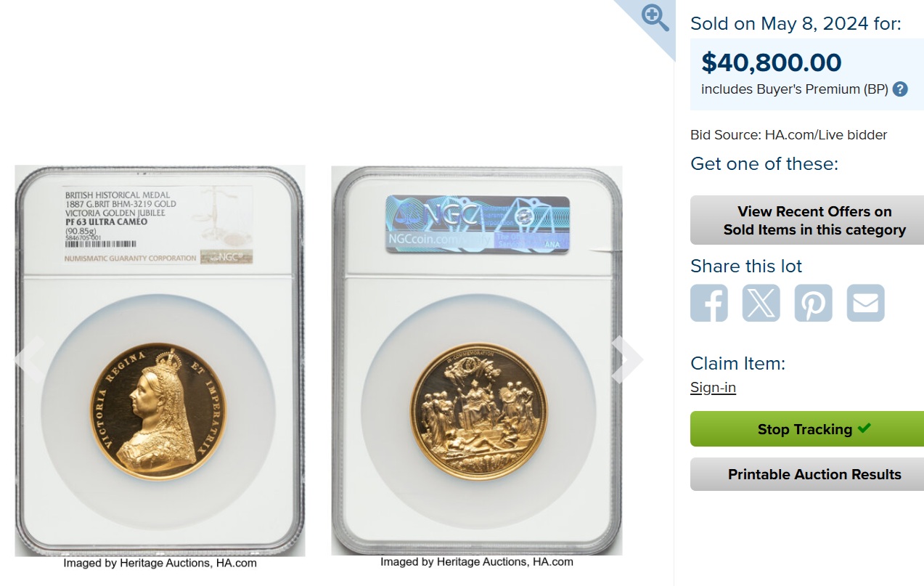Open the reverse slab photo of medal
Screen dimensions: 924x586
click(477, 360)
